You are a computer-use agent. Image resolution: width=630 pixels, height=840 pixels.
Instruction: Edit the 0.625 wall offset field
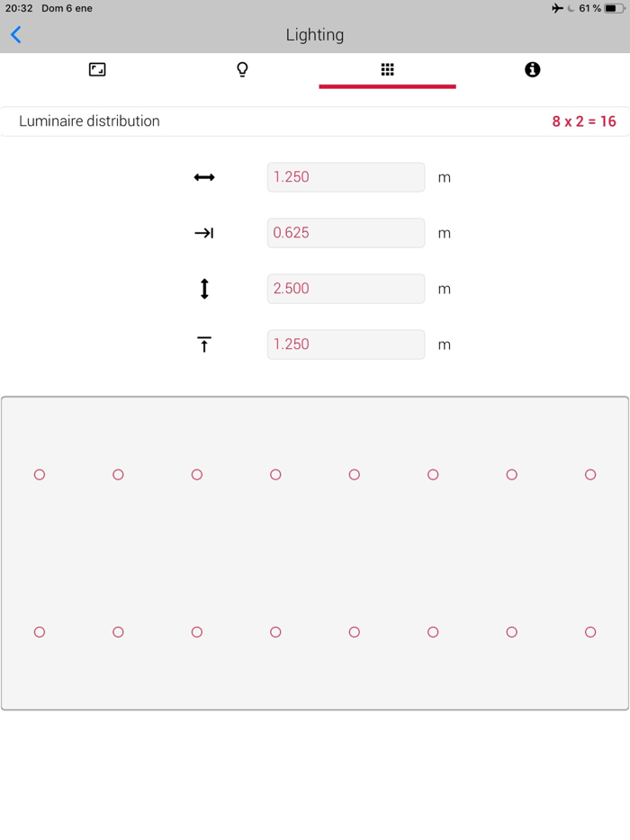click(346, 233)
